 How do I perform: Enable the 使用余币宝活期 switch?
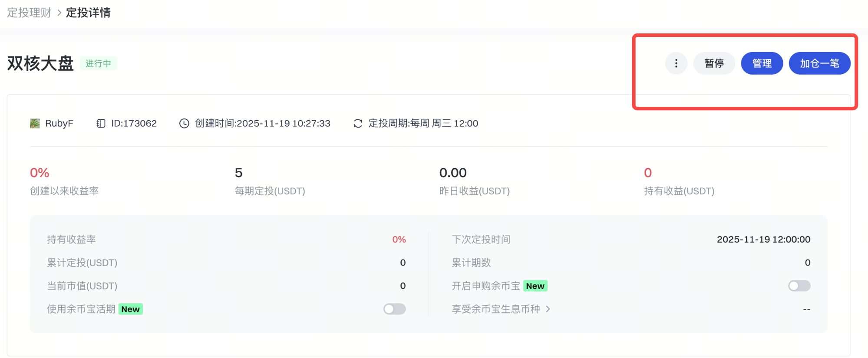point(394,309)
